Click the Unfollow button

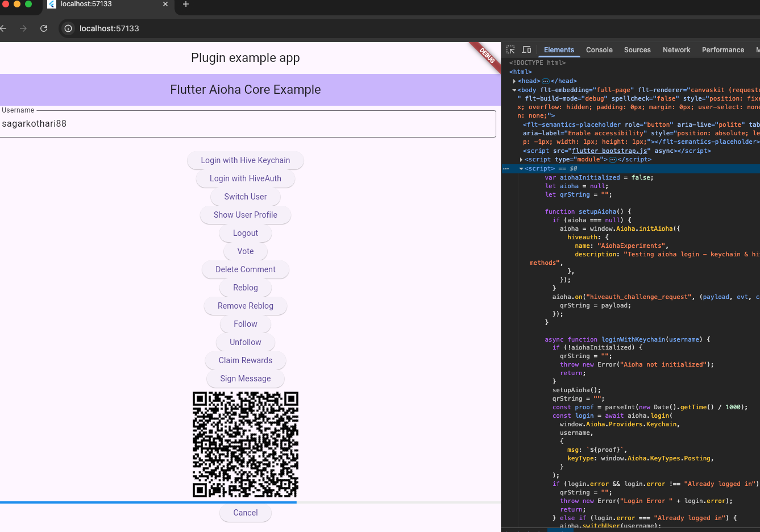(x=246, y=342)
